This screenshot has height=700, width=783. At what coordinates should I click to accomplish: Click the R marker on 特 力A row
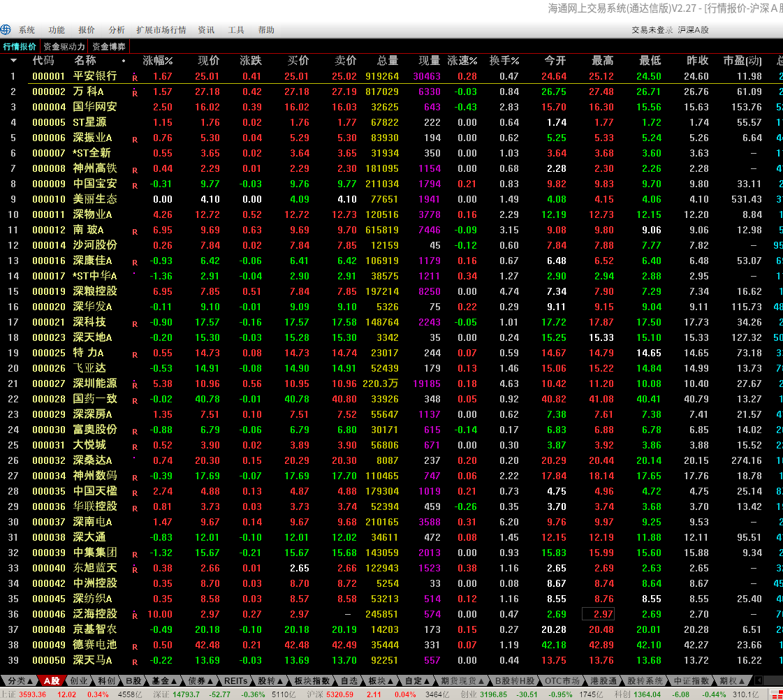tap(135, 355)
